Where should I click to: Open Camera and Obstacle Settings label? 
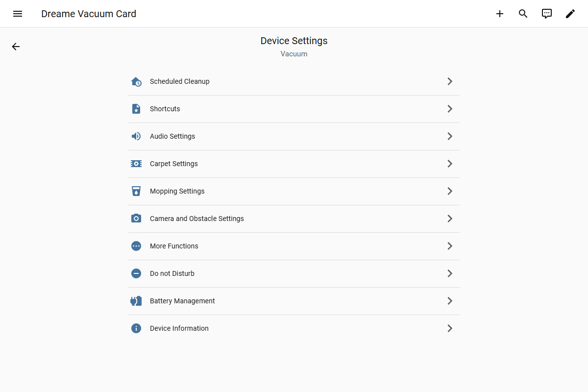197,219
